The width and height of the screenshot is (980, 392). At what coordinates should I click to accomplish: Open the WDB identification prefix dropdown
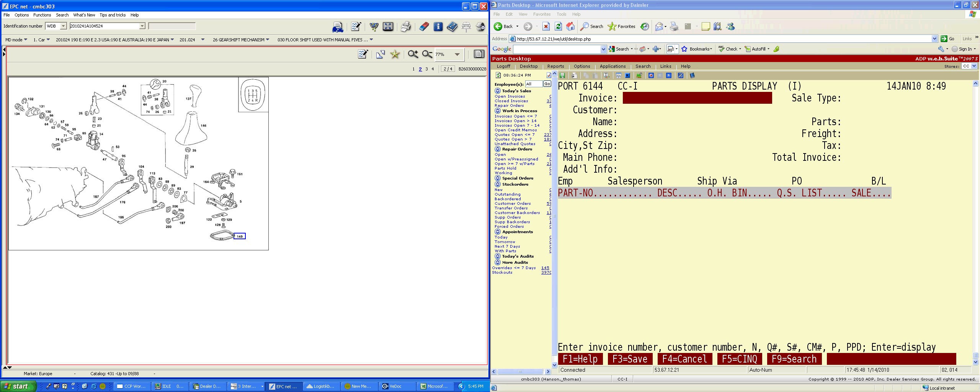(64, 26)
